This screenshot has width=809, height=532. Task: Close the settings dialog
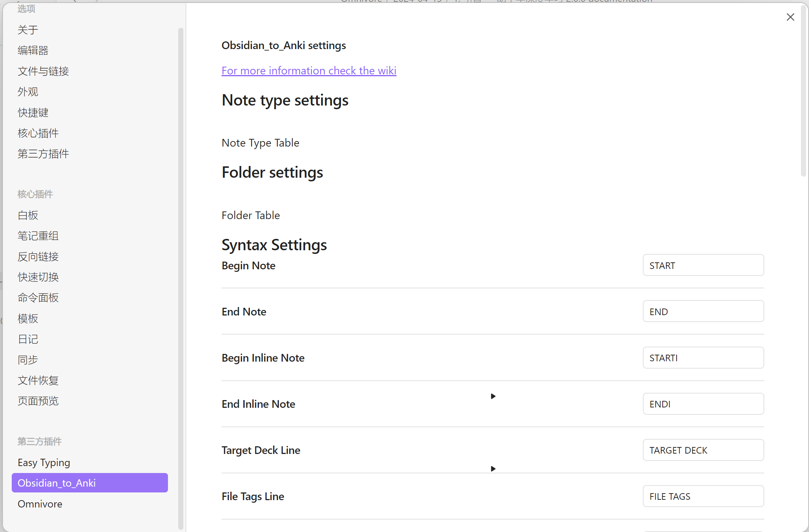[790, 17]
